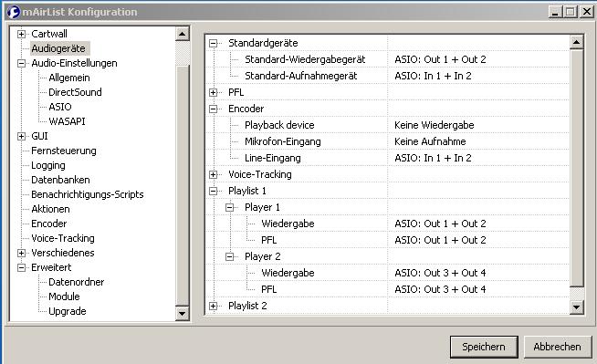Expand the Cartwall tree node
This screenshot has width=597, height=364.
point(21,35)
